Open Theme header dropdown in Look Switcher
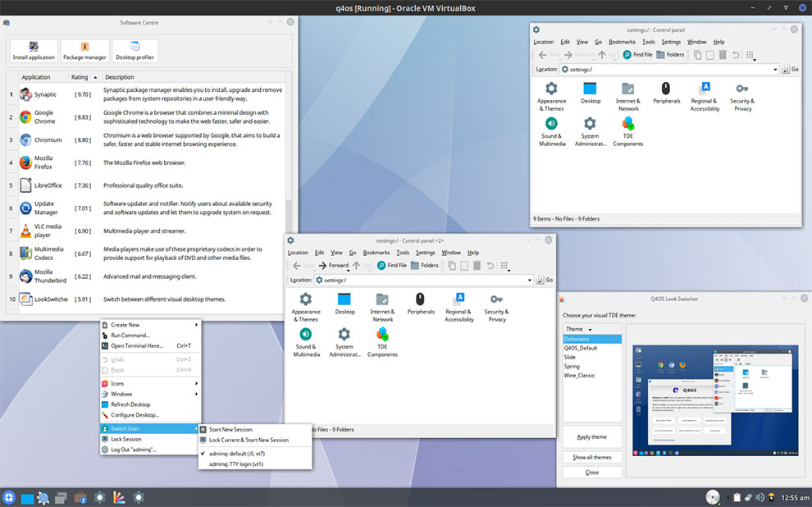 click(590, 329)
